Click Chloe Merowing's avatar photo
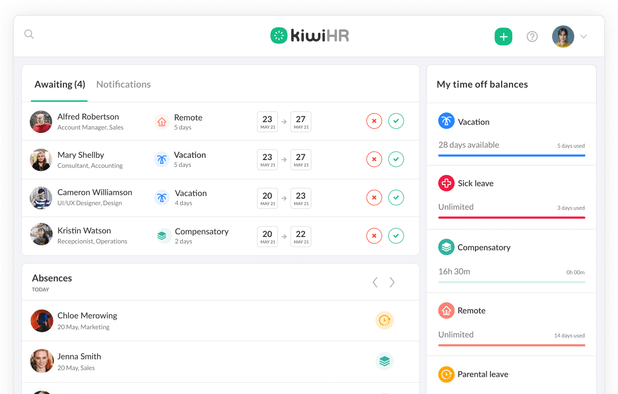 click(x=42, y=321)
